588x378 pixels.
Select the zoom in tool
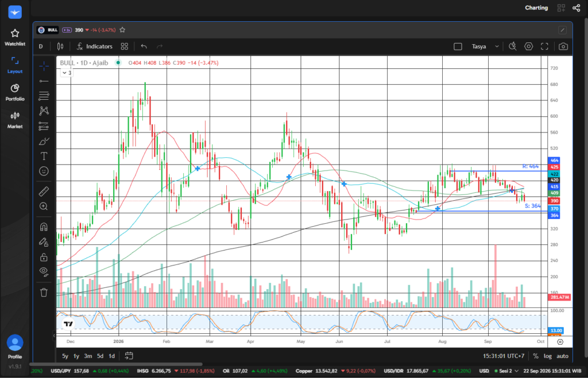[x=44, y=206]
